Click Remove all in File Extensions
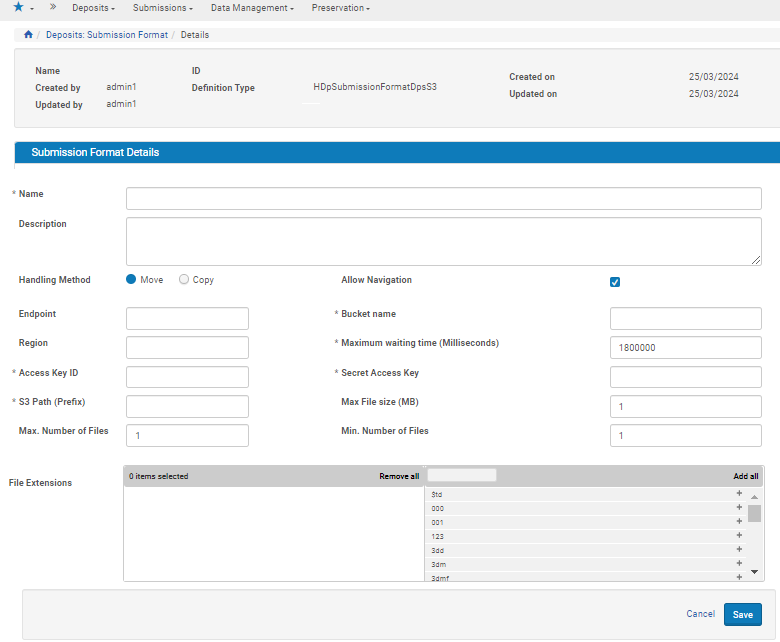The height and width of the screenshot is (642, 780). point(399,476)
